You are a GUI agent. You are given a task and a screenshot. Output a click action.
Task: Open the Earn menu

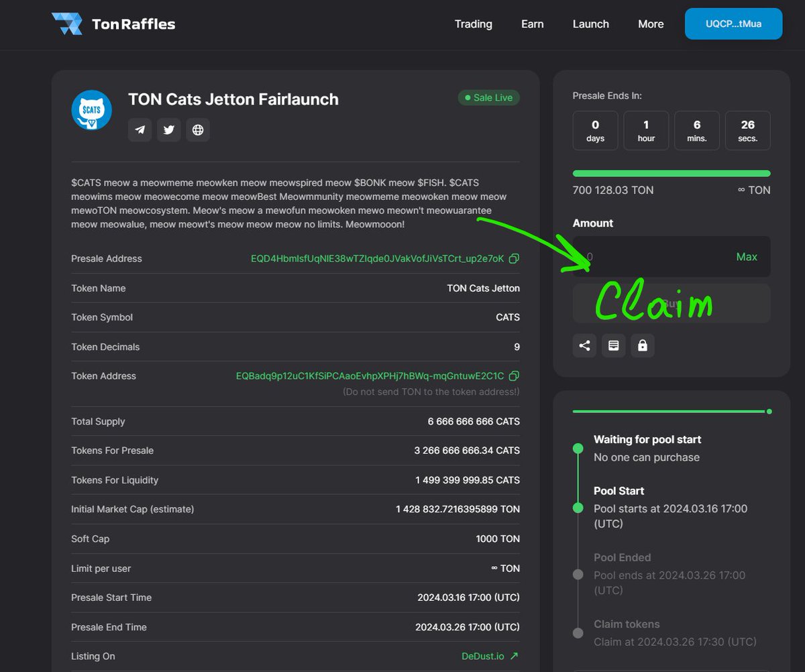click(533, 24)
